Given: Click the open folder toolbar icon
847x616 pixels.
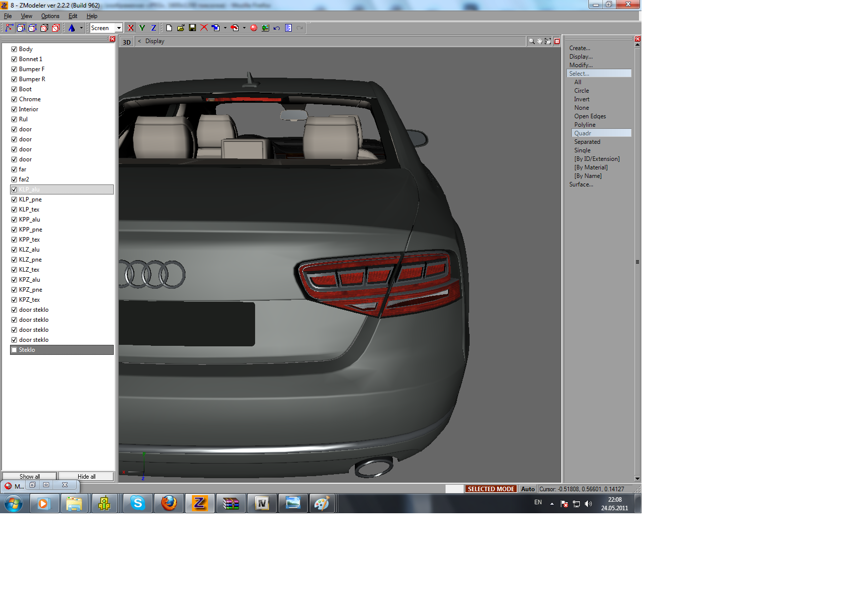Looking at the screenshot, I should pyautogui.click(x=181, y=28).
